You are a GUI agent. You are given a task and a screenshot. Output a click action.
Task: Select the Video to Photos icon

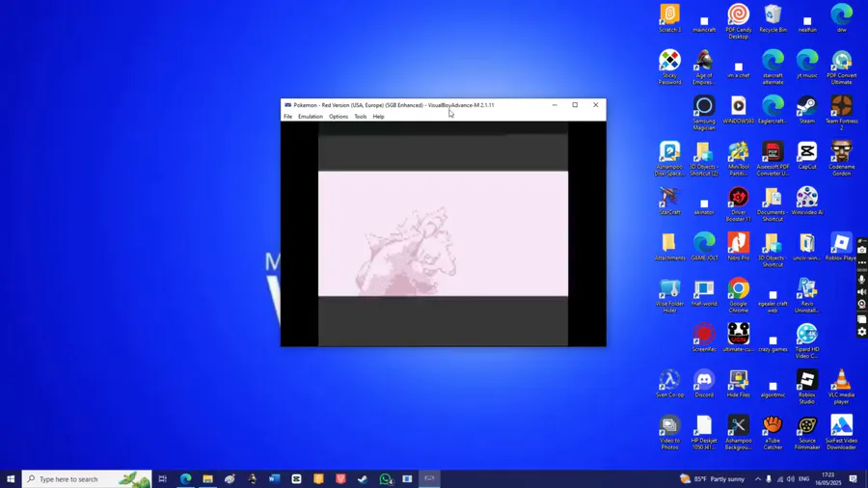click(x=670, y=433)
